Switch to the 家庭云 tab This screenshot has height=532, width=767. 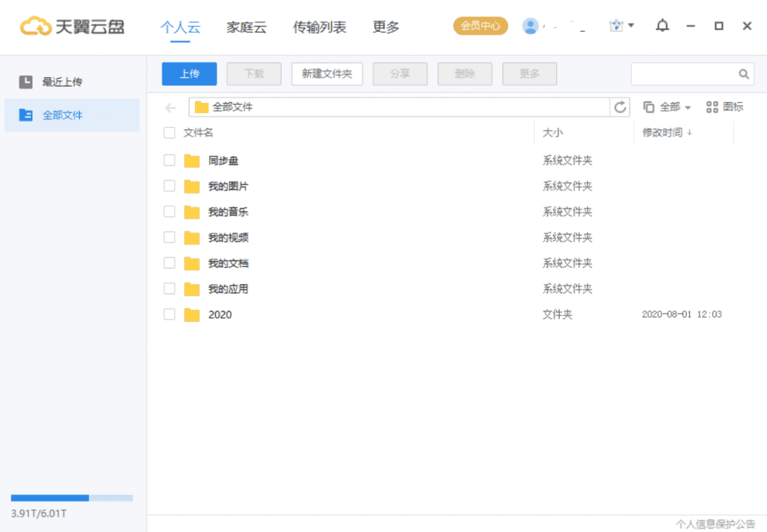coord(246,27)
